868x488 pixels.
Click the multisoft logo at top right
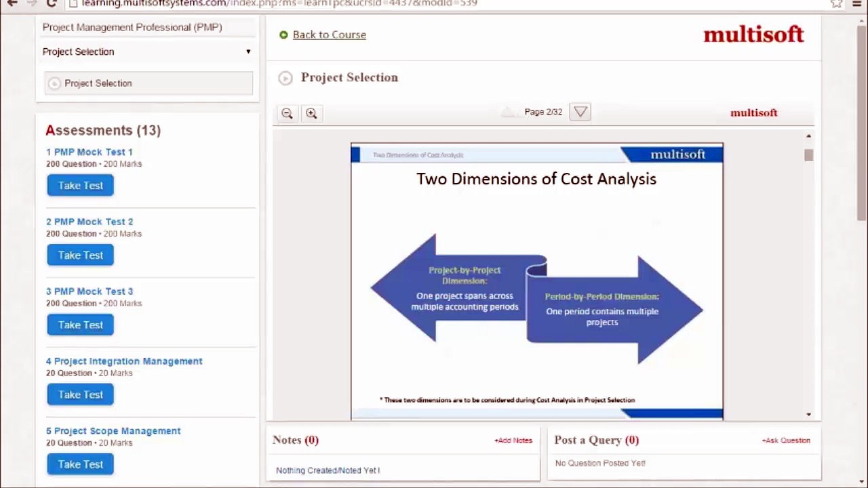click(753, 35)
